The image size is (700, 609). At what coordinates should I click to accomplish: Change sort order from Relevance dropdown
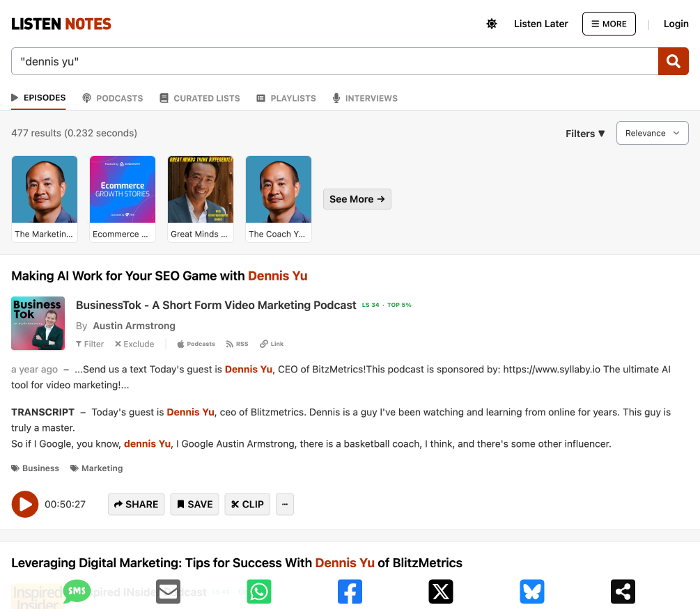[652, 133]
